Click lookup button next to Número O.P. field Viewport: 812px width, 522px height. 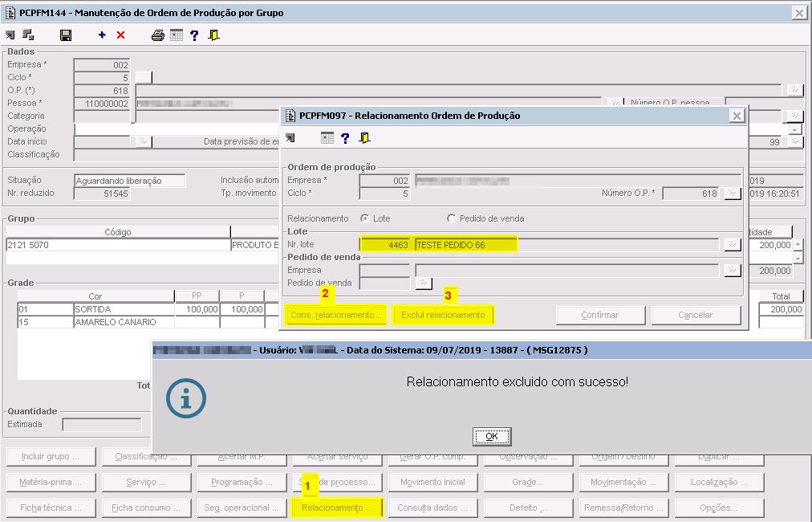pyautogui.click(x=733, y=194)
